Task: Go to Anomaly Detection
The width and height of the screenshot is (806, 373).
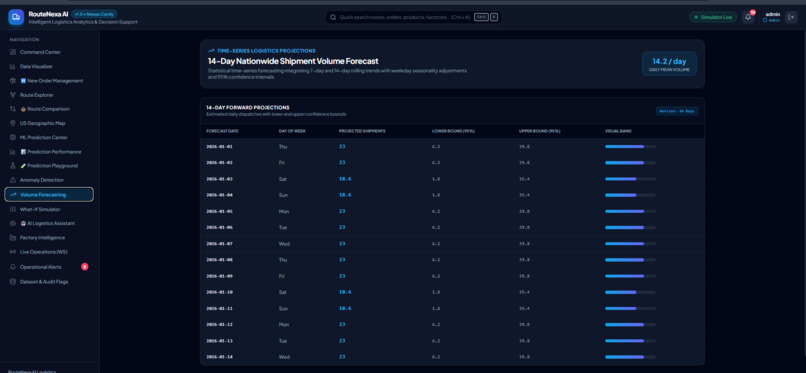Action: pos(49,180)
